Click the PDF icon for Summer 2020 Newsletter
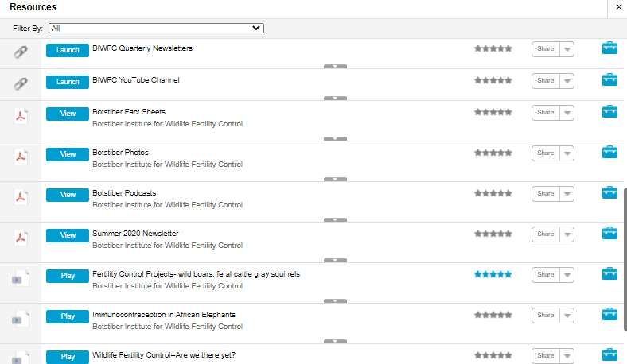Image resolution: width=627 pixels, height=364 pixels. click(21, 238)
